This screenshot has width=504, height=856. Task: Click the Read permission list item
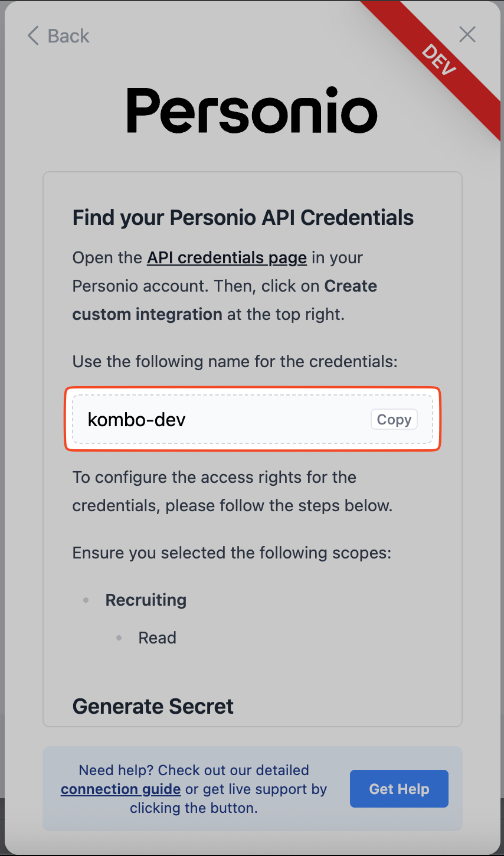157,638
